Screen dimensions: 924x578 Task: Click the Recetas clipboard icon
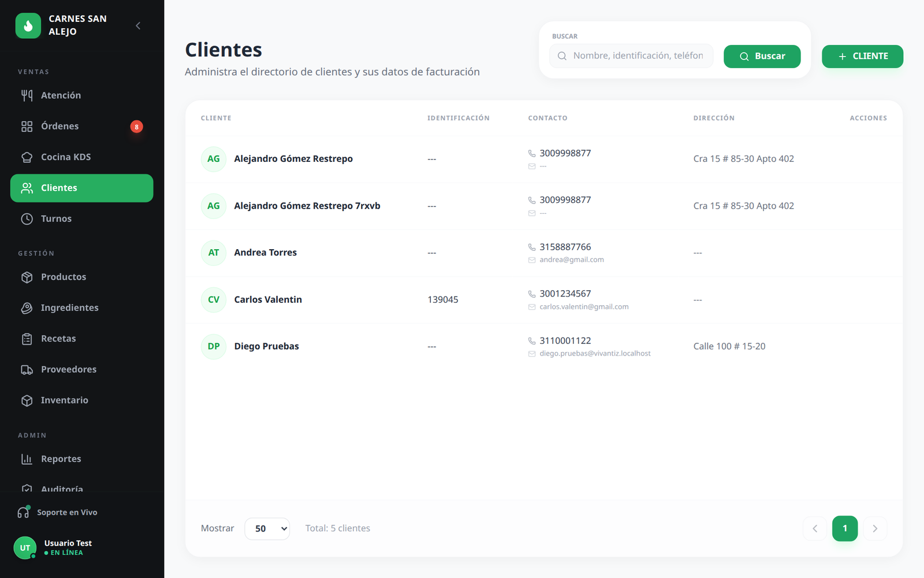pos(27,339)
